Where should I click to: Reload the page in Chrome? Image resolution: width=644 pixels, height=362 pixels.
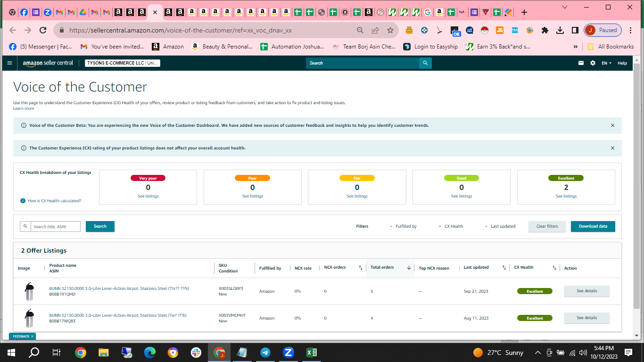point(43,30)
